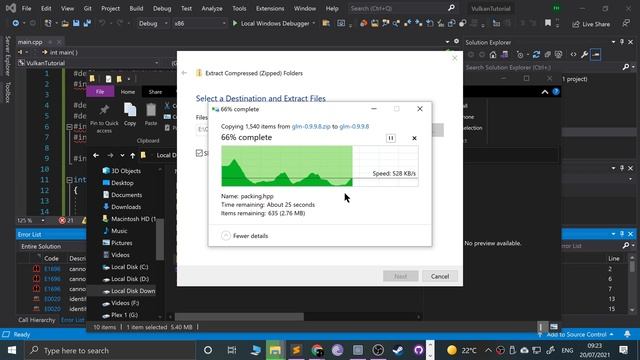Open the Share ribbon tab in File Explorer

155,92
